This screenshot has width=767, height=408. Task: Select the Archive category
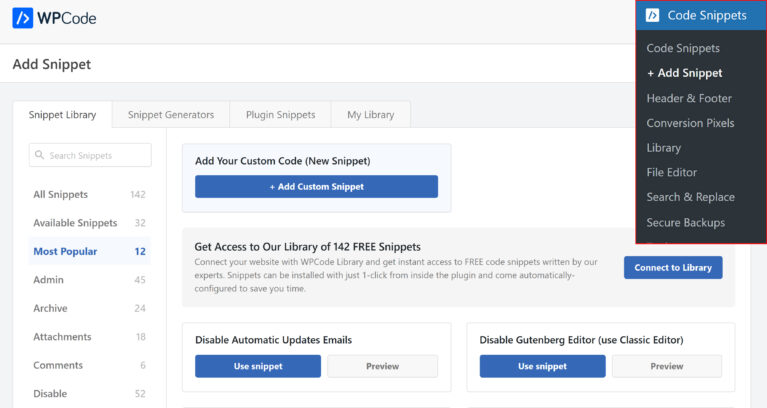click(x=90, y=308)
